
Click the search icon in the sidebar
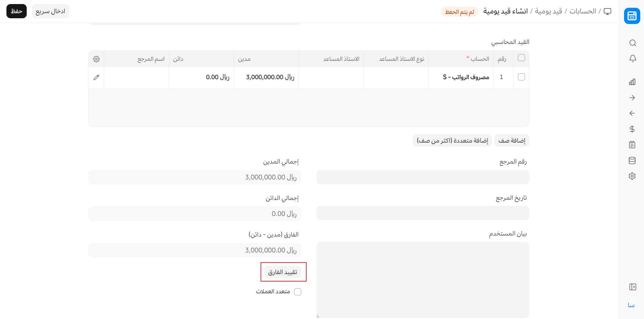633,43
